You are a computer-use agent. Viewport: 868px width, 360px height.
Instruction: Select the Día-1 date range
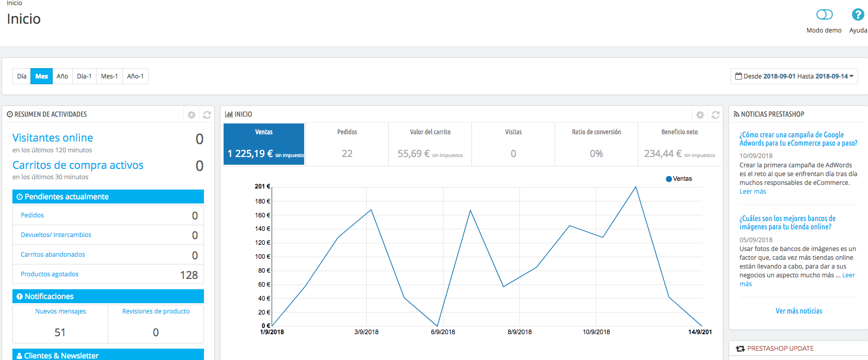[84, 76]
